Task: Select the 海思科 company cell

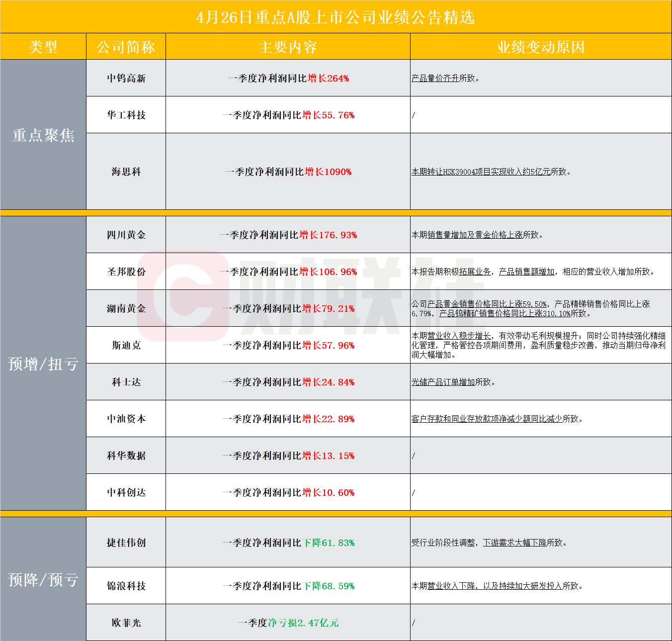Action: click(x=126, y=172)
